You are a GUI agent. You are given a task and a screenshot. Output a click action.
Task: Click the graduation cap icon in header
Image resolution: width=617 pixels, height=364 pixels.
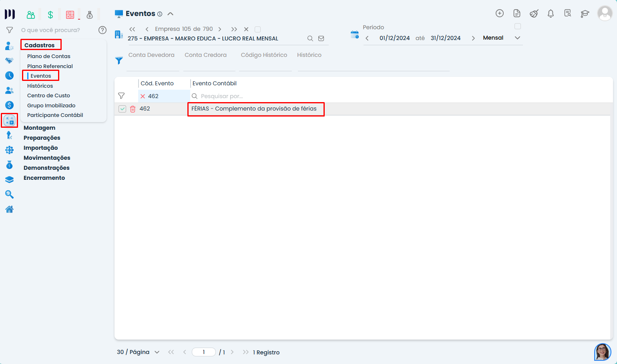(x=585, y=14)
